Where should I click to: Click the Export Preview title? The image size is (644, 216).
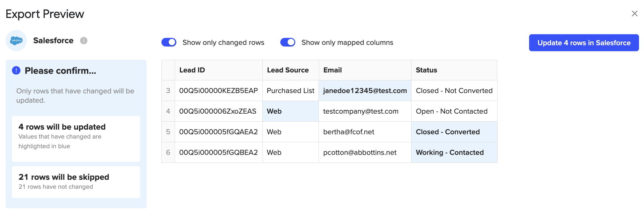tap(45, 14)
